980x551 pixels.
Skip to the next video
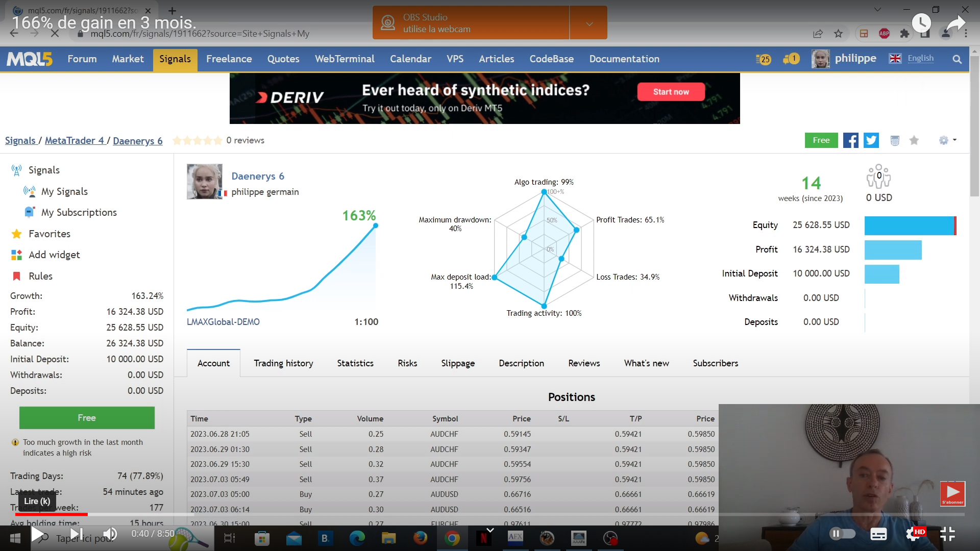click(77, 534)
